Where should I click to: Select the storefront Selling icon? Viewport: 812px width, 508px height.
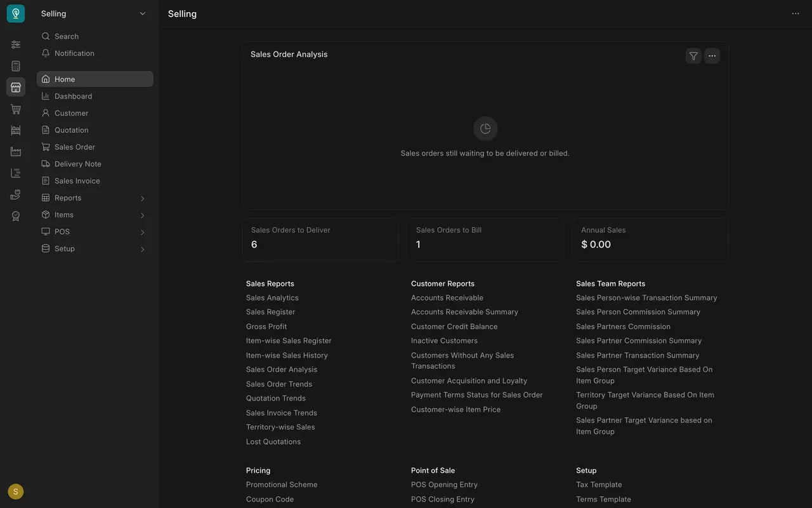click(16, 87)
